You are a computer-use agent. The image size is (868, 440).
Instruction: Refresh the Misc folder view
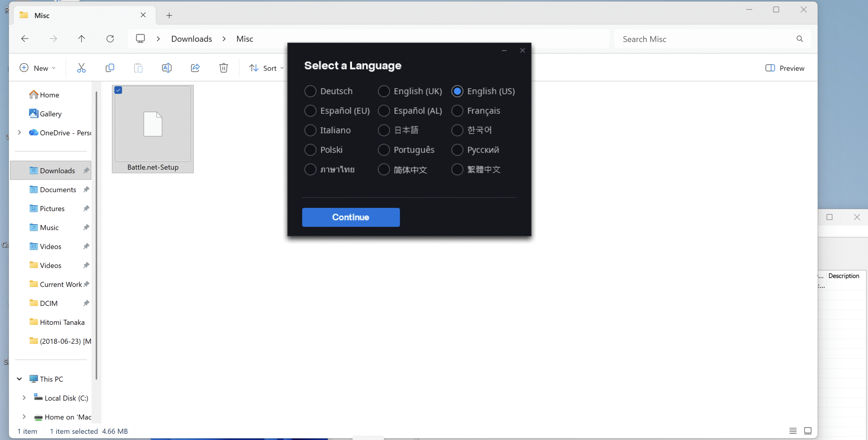[x=110, y=39]
